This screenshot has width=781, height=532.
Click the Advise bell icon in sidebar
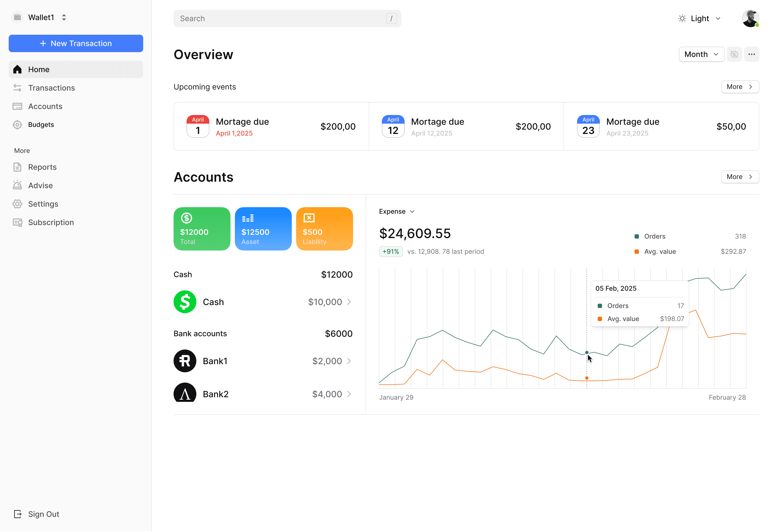coord(17,185)
